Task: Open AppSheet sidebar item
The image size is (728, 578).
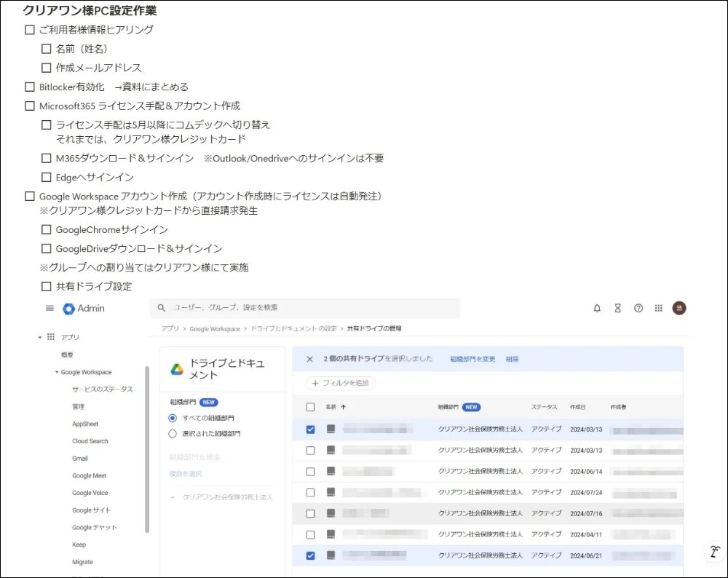Action: tap(85, 424)
